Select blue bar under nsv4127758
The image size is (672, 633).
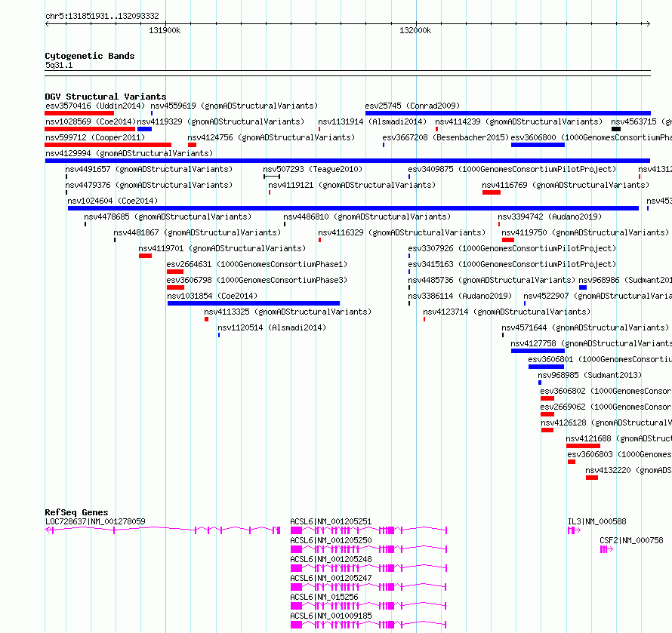pos(538,351)
